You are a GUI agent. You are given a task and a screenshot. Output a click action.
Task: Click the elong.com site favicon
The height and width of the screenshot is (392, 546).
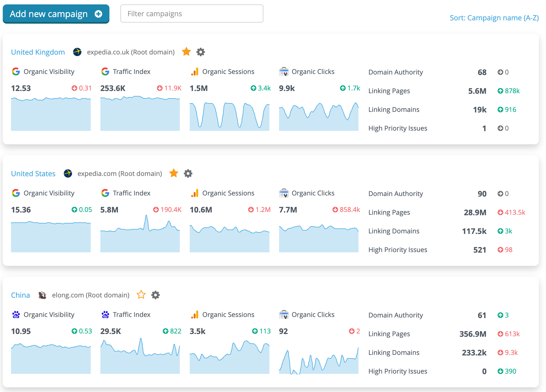pos(43,295)
